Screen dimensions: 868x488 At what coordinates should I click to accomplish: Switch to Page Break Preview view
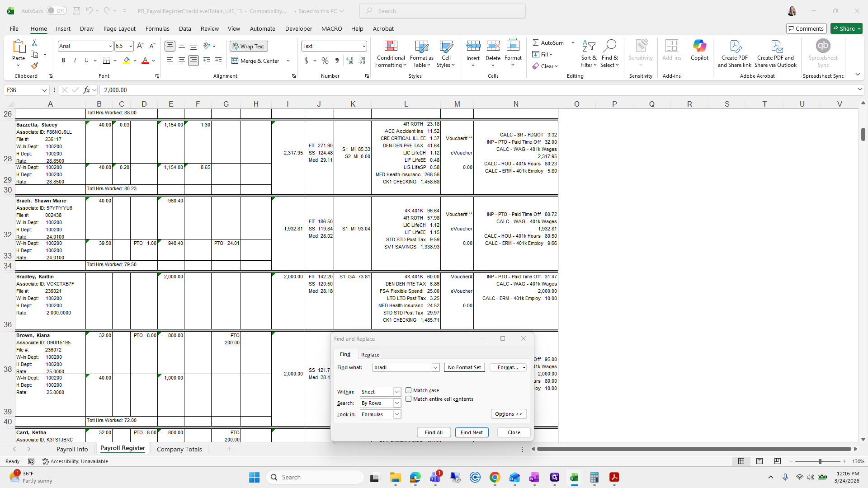click(777, 461)
